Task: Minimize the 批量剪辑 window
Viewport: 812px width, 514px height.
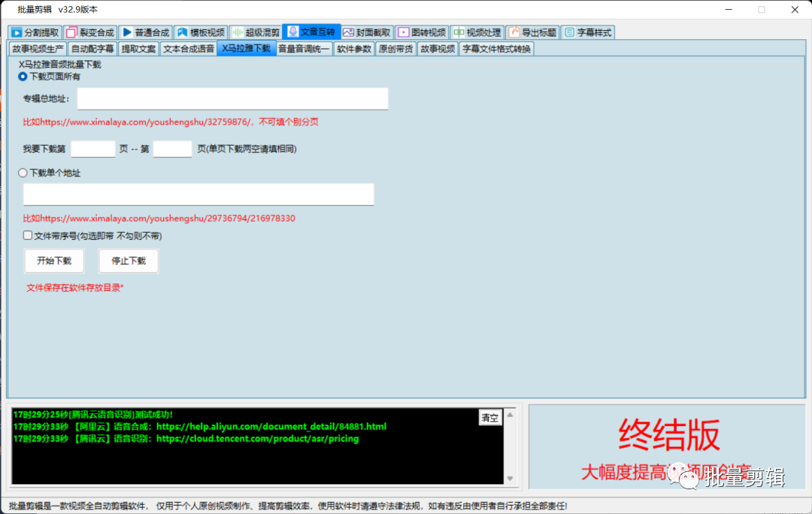Action: pos(729,10)
